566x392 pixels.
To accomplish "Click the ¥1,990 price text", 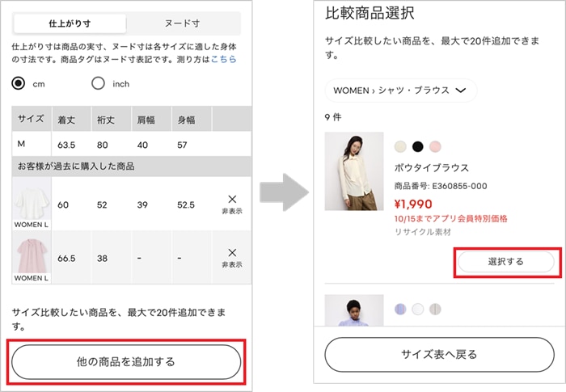I will (413, 204).
